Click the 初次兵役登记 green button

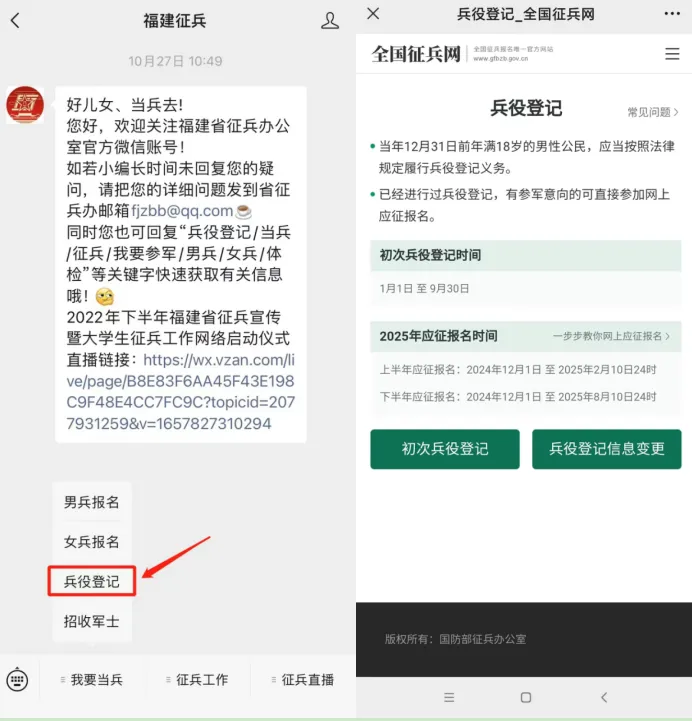(x=445, y=449)
